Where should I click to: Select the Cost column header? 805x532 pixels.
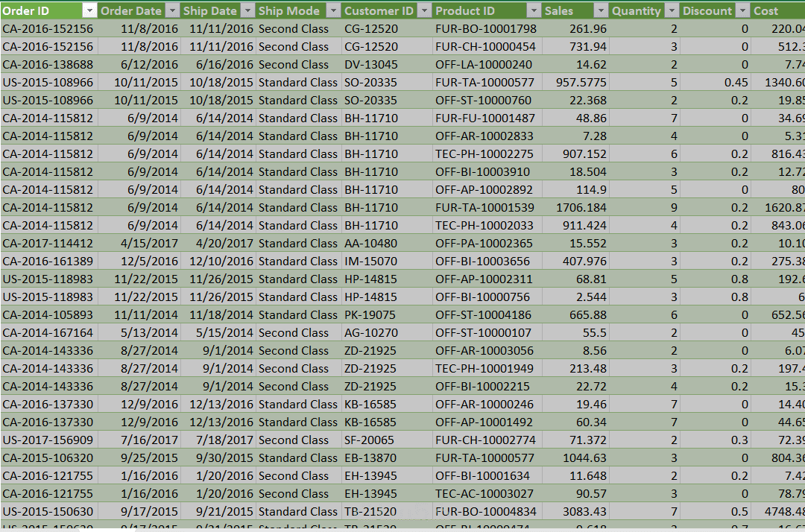click(x=777, y=10)
